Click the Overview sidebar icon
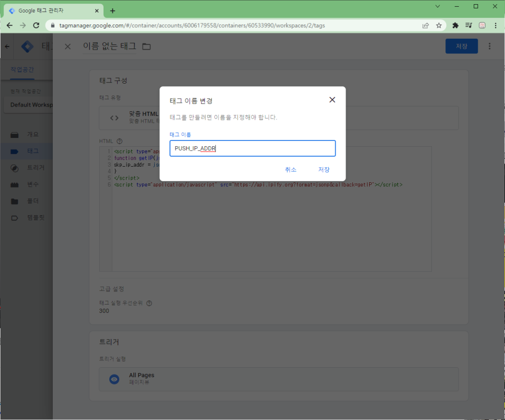 [x=15, y=135]
